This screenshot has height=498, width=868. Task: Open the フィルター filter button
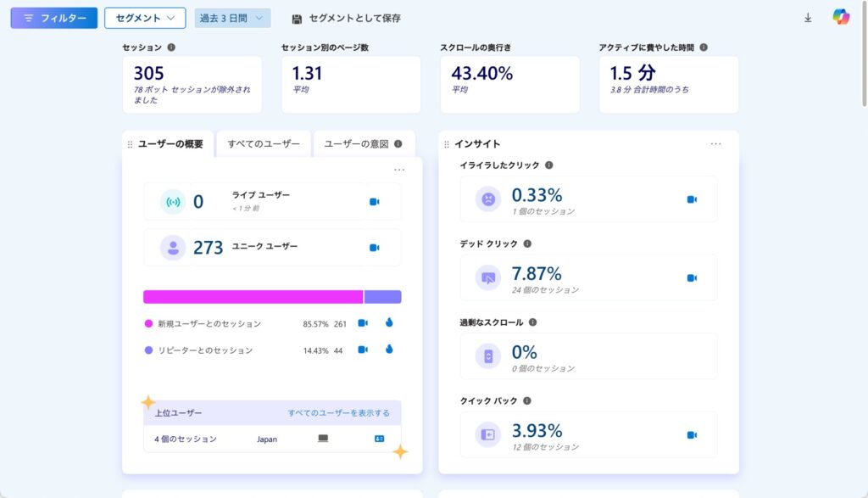(53, 18)
